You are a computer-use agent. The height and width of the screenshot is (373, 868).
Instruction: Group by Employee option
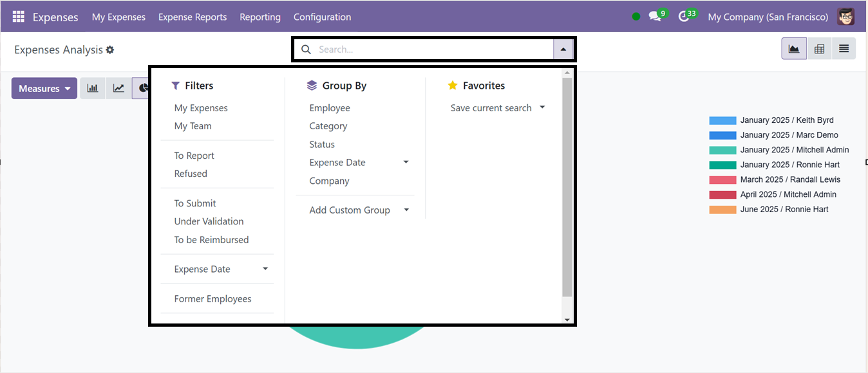click(330, 108)
